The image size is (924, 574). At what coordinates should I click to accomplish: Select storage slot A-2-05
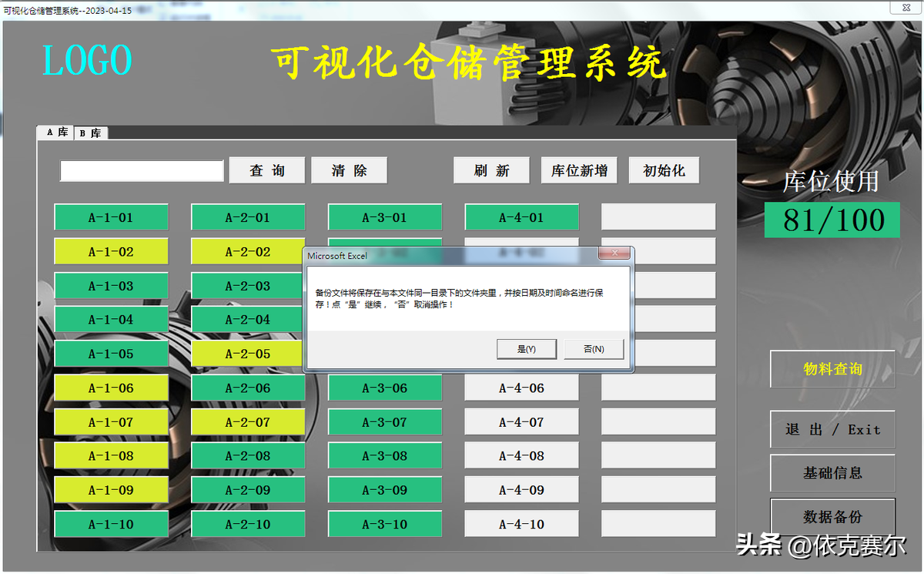tap(248, 354)
